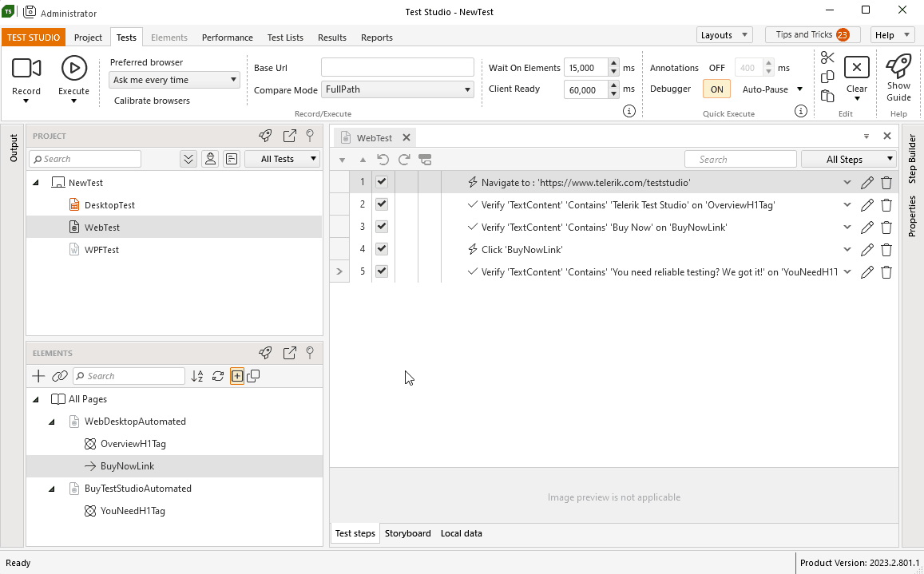Pin the PROJECT panel

[x=310, y=137]
